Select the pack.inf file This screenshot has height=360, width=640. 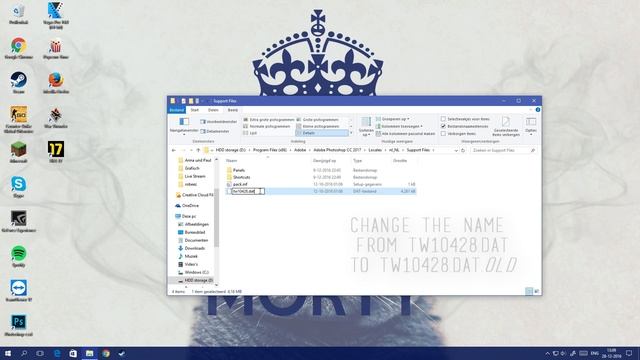point(240,184)
